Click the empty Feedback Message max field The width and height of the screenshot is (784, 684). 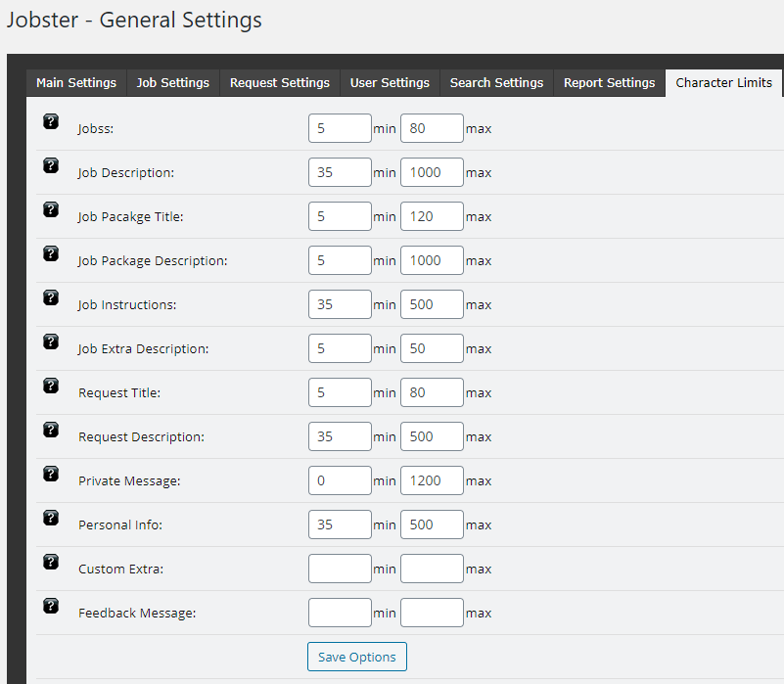(432, 613)
